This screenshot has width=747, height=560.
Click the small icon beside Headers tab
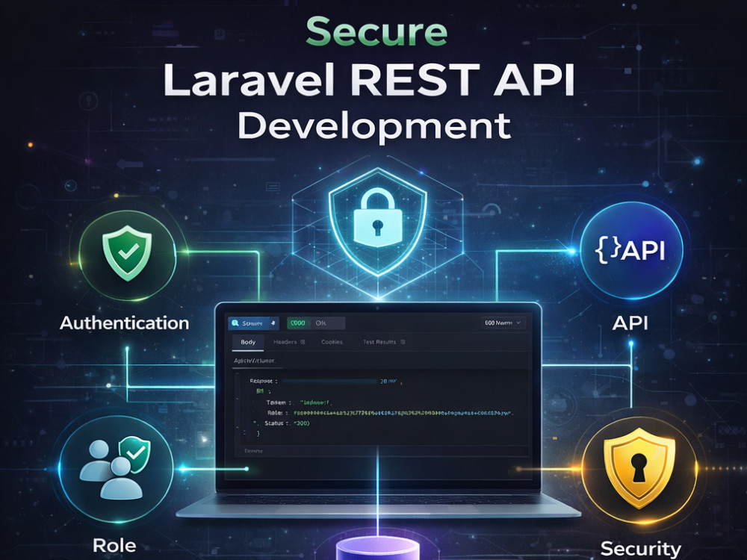click(303, 342)
